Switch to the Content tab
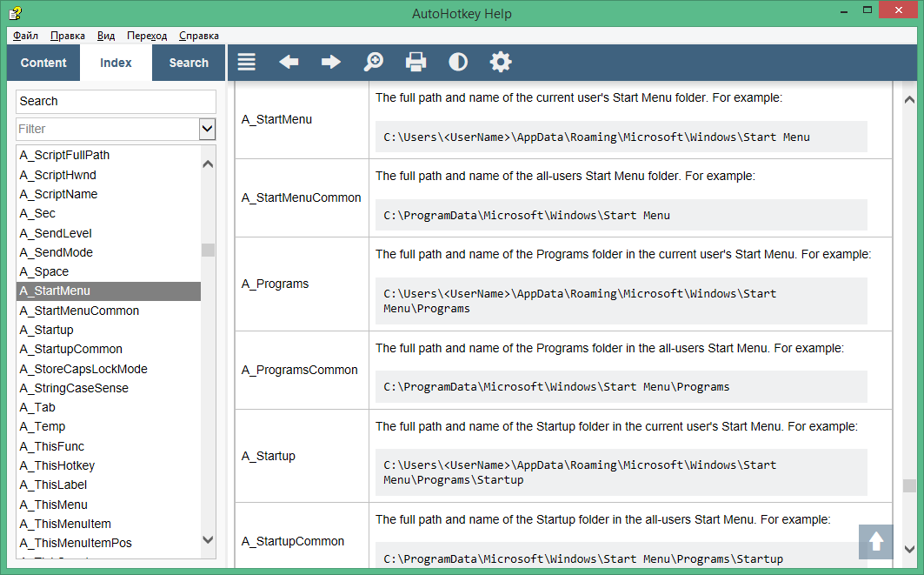Viewport: 924px width, 575px height. [x=43, y=63]
